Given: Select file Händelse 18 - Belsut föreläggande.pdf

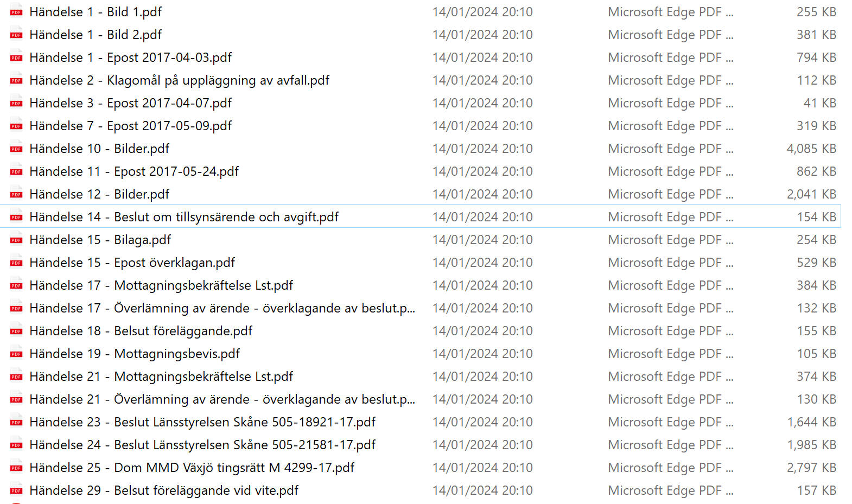Looking at the screenshot, I should (x=141, y=331).
